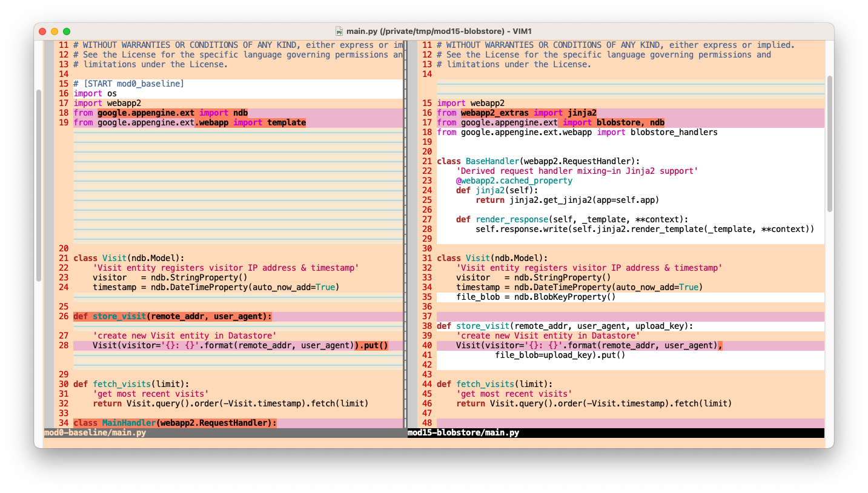Click 'from webapp2_extras import jinja2' line

[516, 113]
